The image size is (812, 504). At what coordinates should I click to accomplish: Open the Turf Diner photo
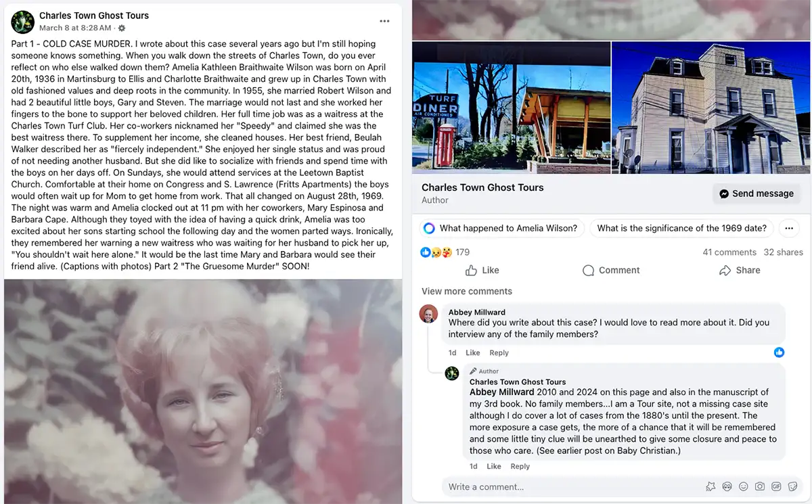(511, 108)
